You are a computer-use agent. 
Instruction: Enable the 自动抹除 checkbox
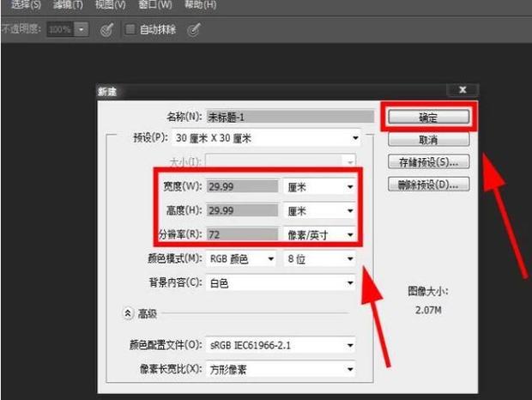(x=130, y=29)
